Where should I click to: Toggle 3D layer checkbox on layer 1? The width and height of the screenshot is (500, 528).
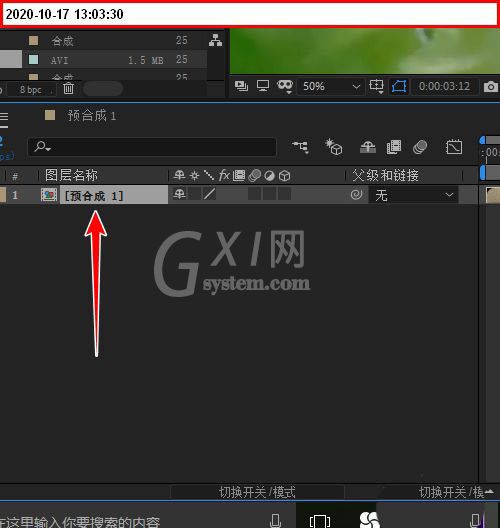(285, 194)
